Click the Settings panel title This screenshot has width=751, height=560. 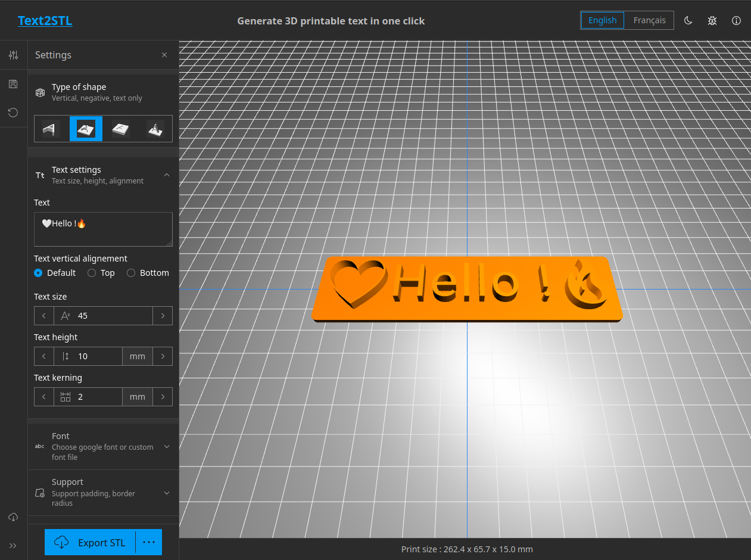(53, 55)
